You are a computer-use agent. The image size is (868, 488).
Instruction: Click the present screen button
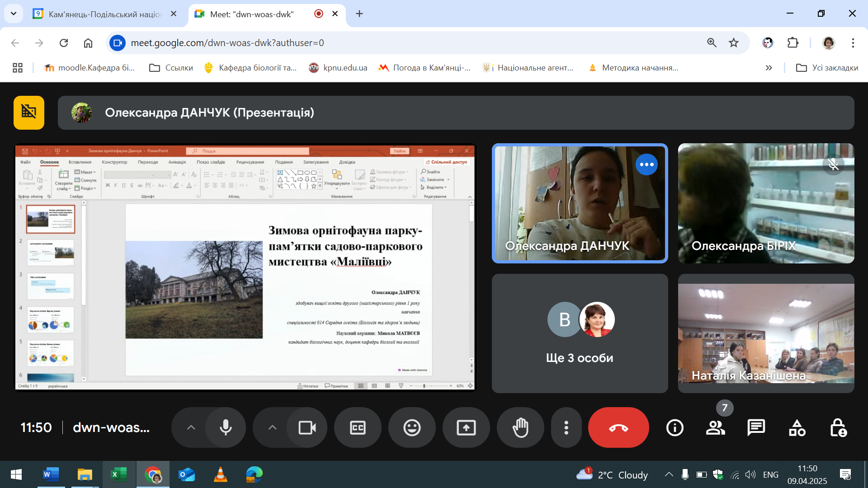(466, 427)
